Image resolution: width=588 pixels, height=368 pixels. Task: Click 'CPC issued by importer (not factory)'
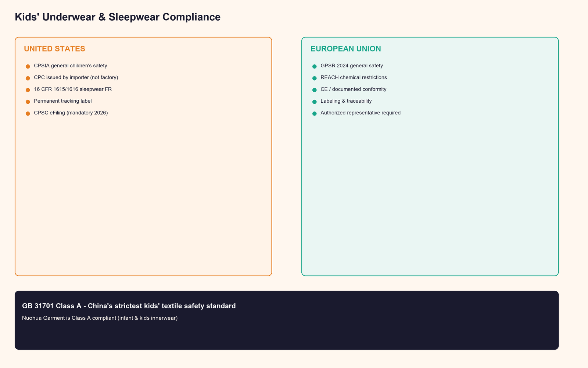point(76,78)
